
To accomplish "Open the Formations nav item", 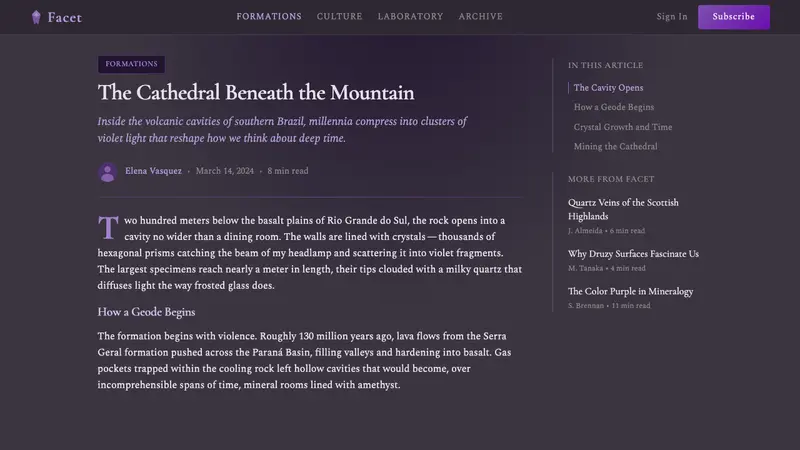I will pos(269,17).
